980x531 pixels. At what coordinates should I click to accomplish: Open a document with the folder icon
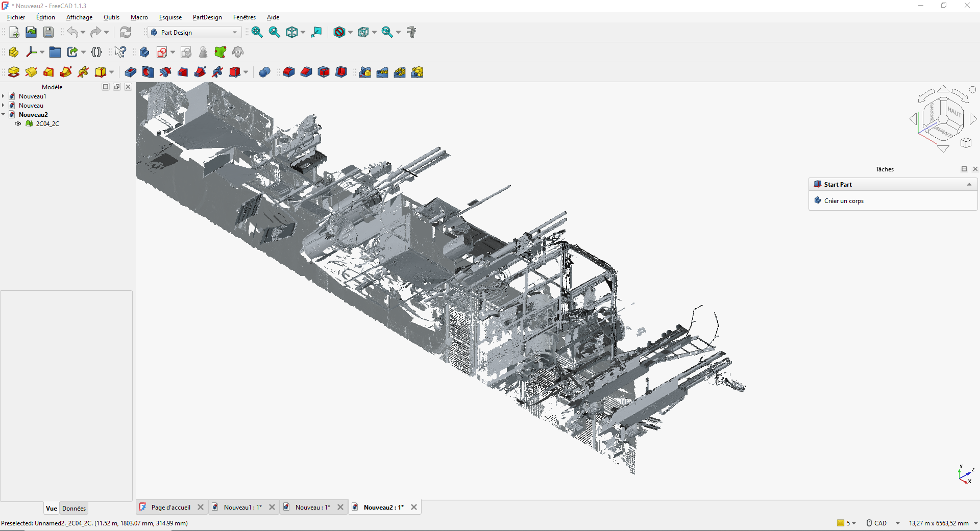[x=31, y=32]
